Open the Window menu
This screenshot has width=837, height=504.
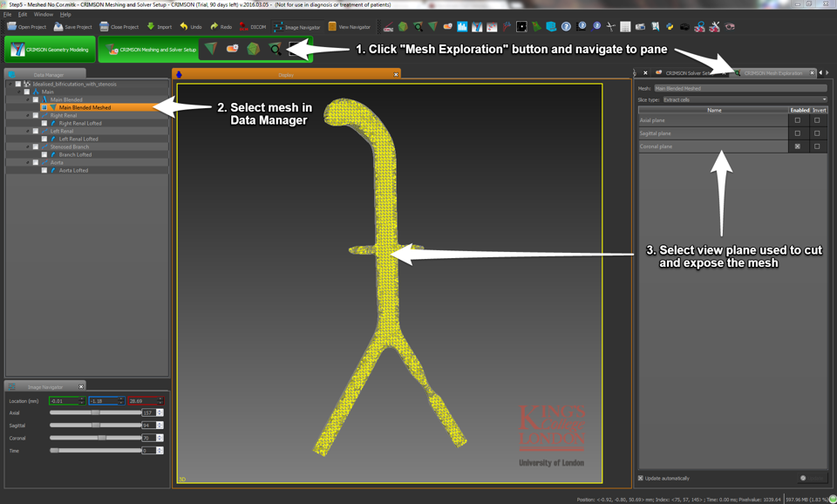(43, 15)
